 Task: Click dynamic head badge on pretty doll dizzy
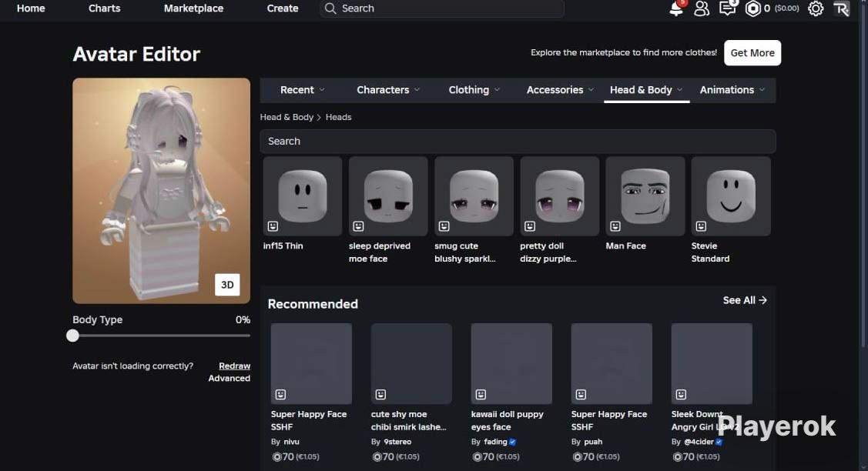click(530, 225)
